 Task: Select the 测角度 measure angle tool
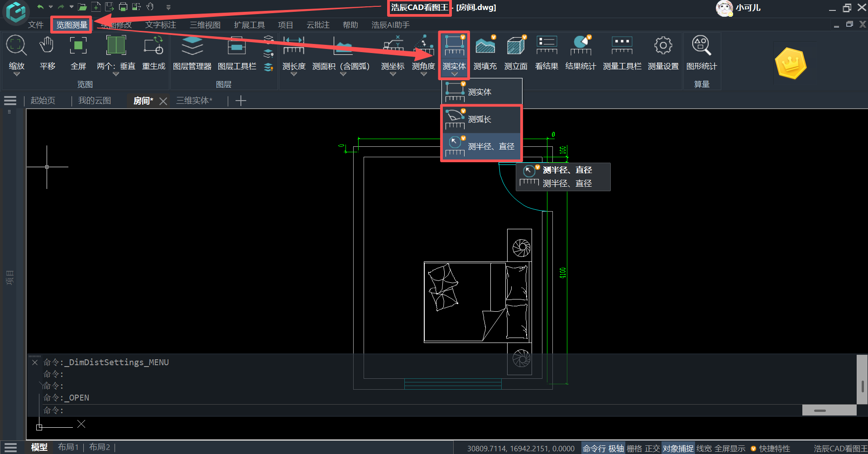[x=423, y=52]
